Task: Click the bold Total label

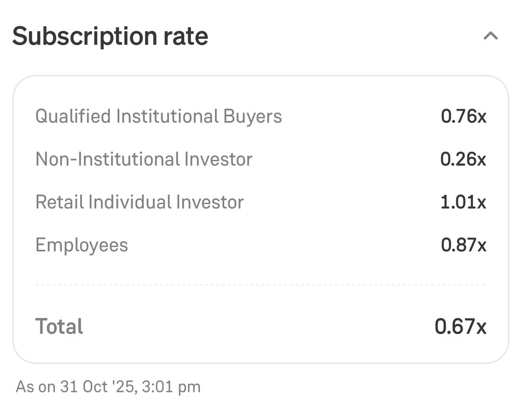Action: [59, 327]
